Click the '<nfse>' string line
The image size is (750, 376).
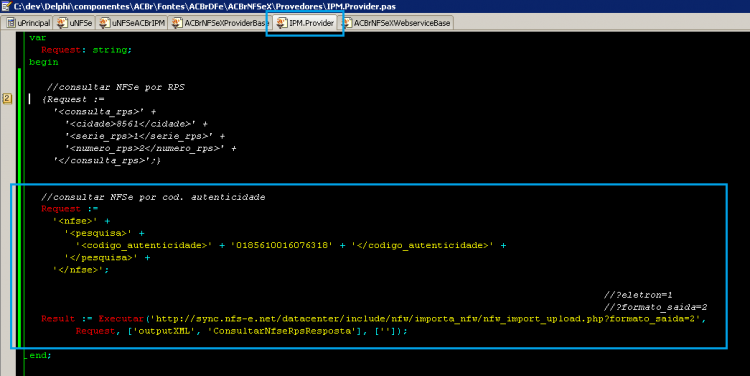click(x=81, y=221)
